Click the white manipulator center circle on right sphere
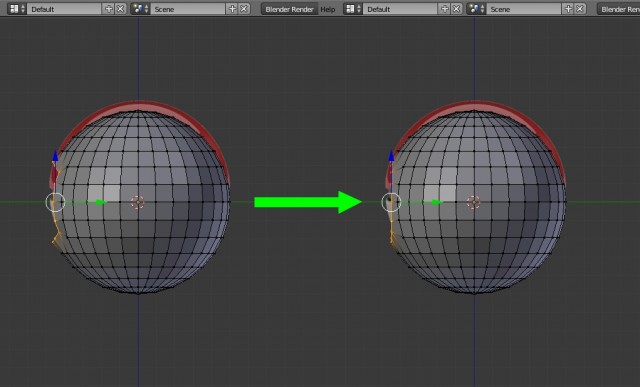The image size is (640, 387). click(x=391, y=202)
